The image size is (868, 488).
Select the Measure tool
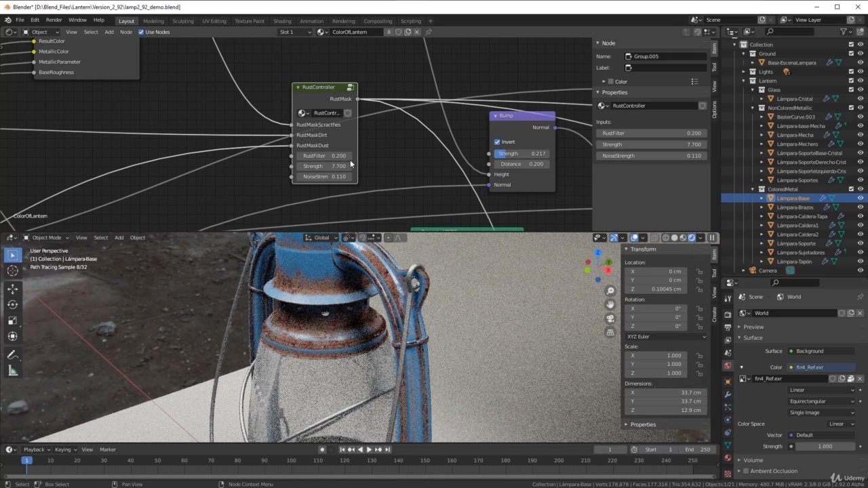12,371
